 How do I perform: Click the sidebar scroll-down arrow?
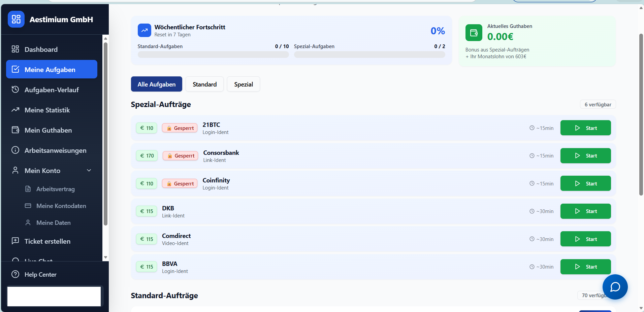105,257
